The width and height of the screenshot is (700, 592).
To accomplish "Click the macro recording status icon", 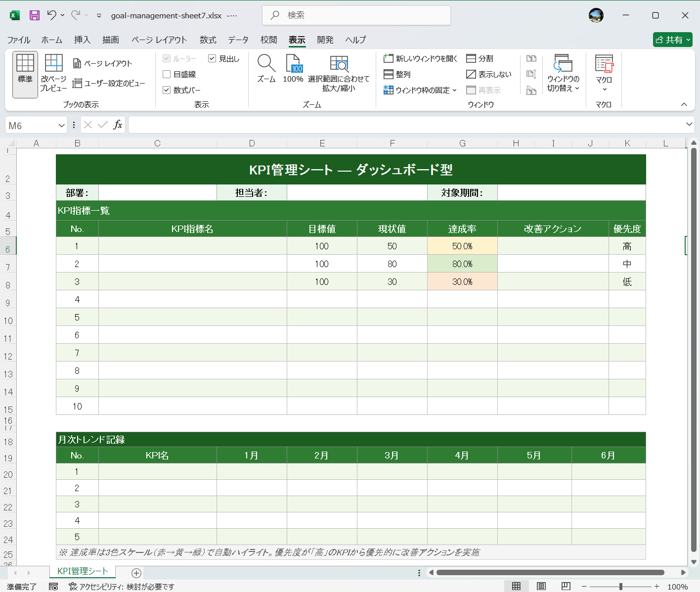I will tap(53, 587).
